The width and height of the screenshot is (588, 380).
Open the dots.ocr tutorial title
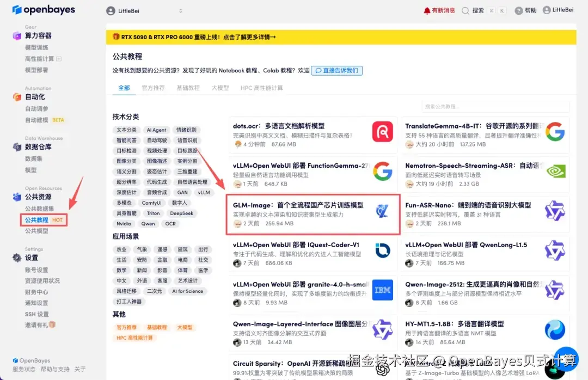(x=279, y=126)
